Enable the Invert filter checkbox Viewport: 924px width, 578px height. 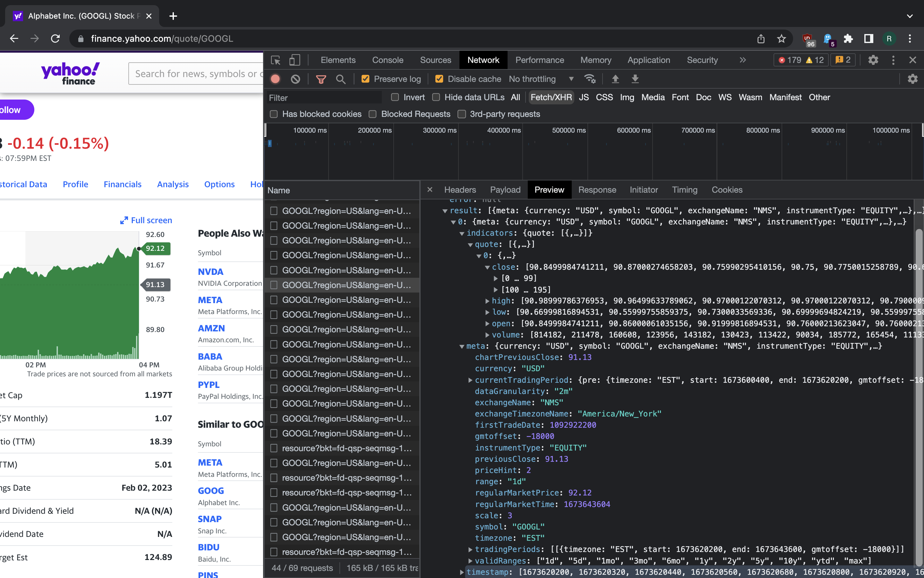tap(395, 98)
